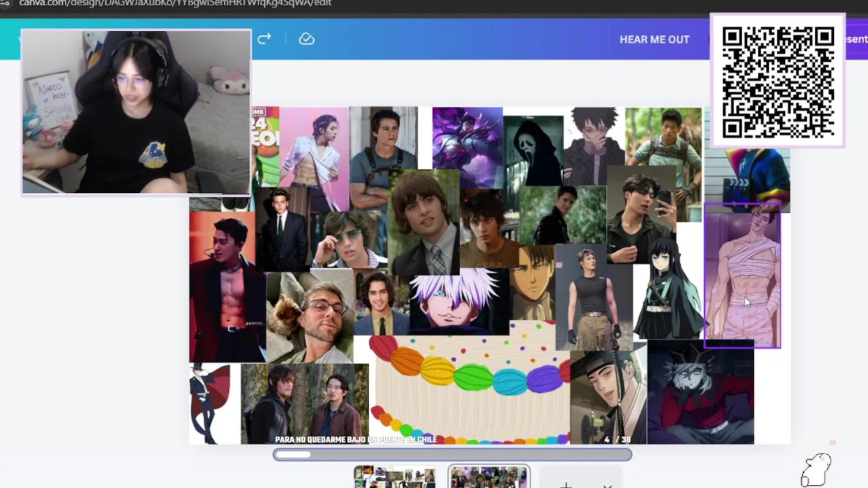Select the white ghost mask image
Image resolution: width=868 pixels, height=488 pixels.
tap(533, 152)
